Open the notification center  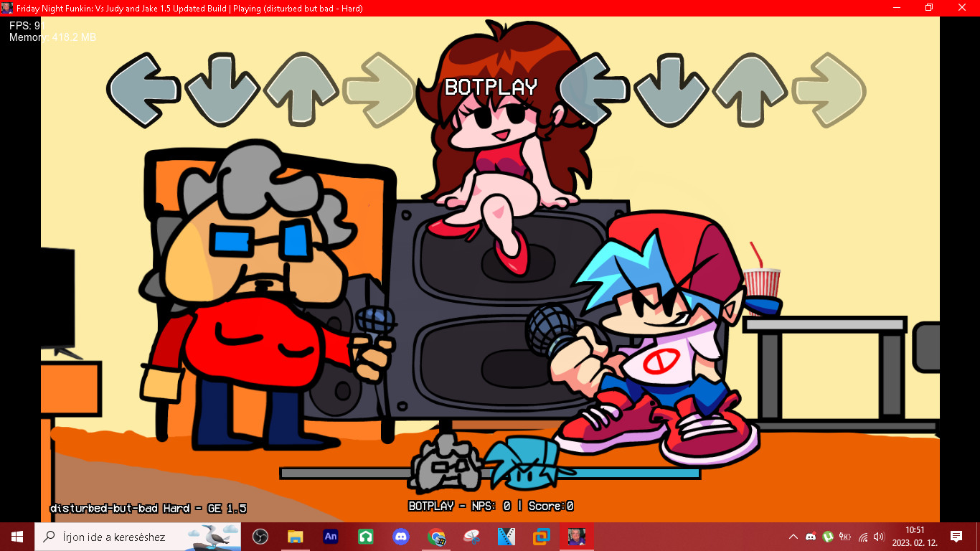pos(956,537)
